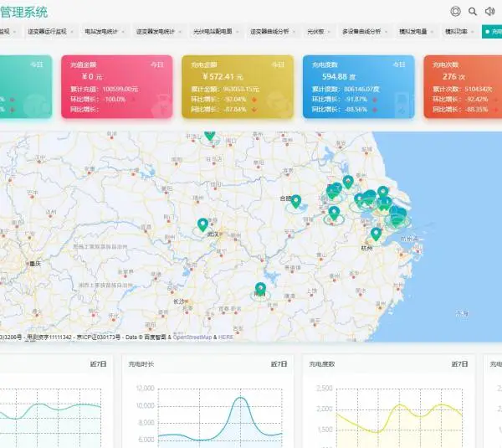
Task: Select the map pin beside 合肥
Action: click(296, 201)
